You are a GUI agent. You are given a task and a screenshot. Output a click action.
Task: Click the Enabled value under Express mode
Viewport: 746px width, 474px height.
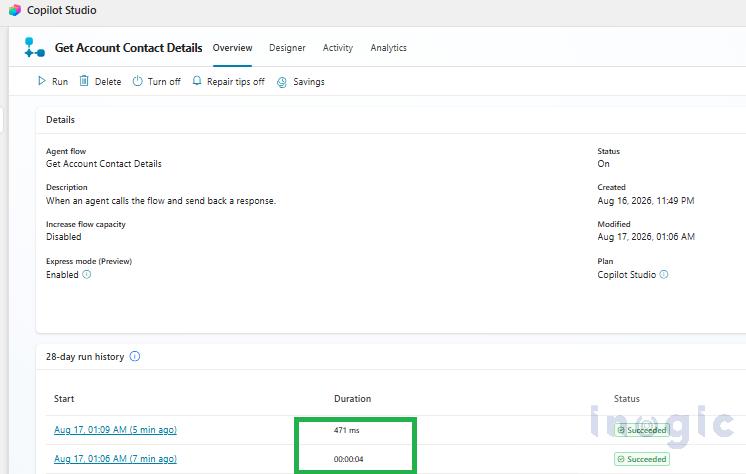62,275
